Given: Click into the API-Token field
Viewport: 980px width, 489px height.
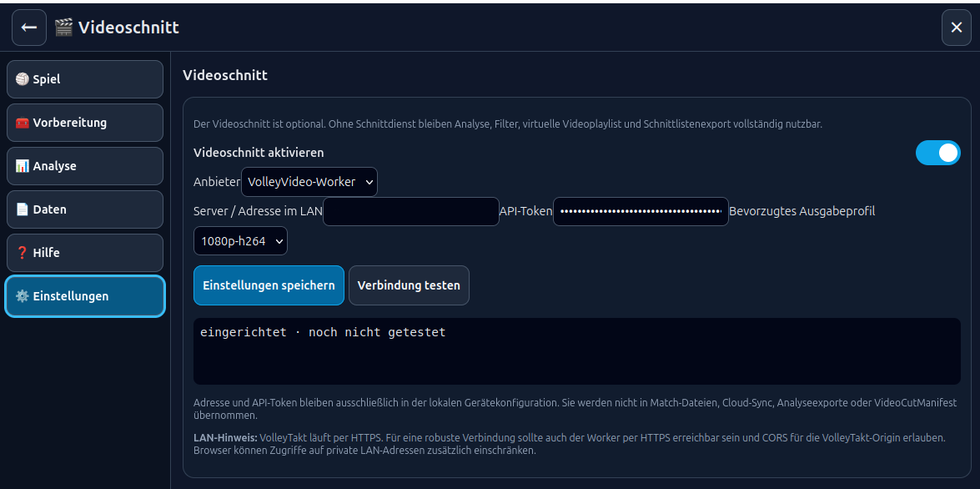Looking at the screenshot, I should [641, 211].
